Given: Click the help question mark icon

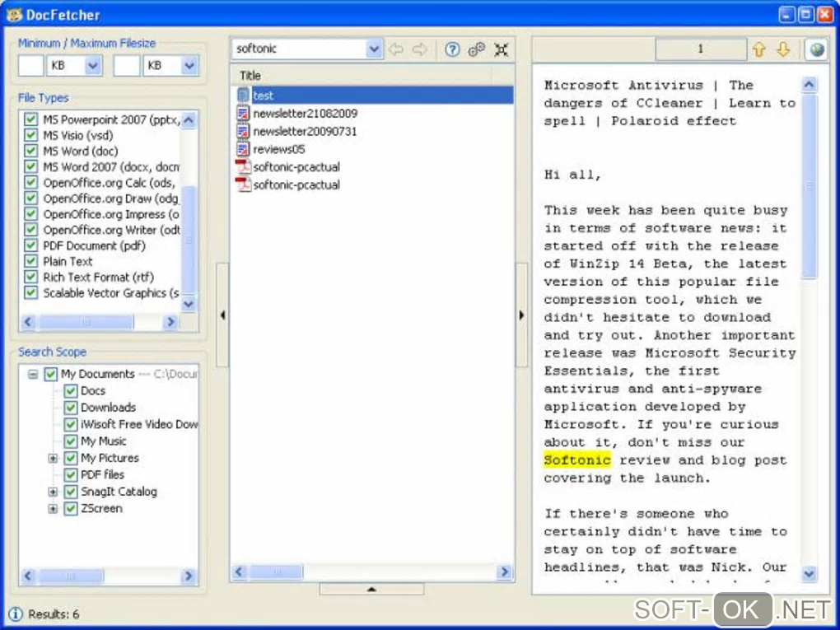Looking at the screenshot, I should (x=452, y=49).
